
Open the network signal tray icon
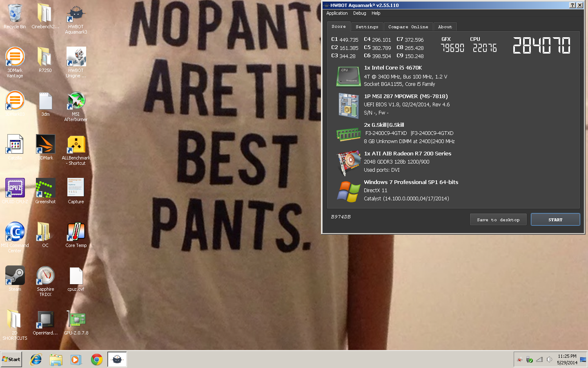[x=539, y=359]
